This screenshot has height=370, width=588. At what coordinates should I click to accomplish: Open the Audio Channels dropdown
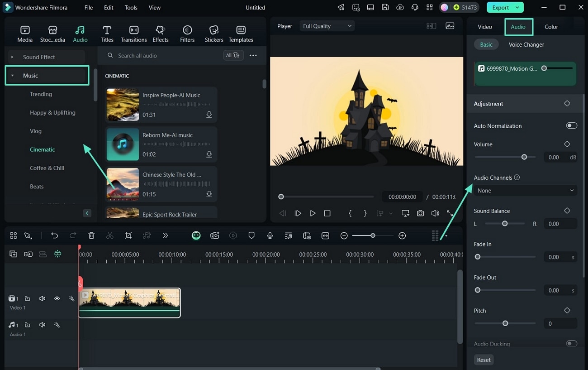[x=525, y=191]
